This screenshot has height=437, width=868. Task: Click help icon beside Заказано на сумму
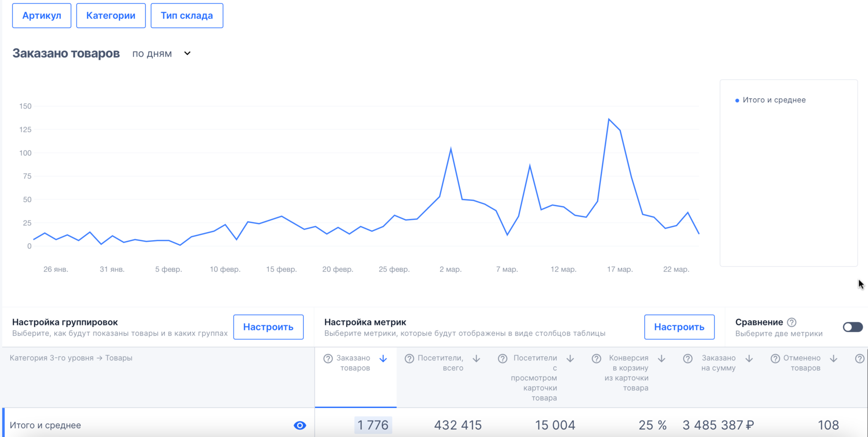click(x=688, y=358)
